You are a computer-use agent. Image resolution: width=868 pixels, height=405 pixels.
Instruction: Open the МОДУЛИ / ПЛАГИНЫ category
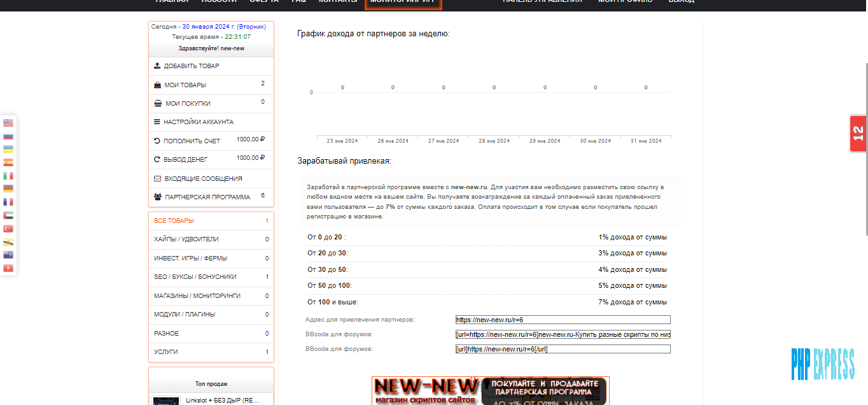[211, 315]
